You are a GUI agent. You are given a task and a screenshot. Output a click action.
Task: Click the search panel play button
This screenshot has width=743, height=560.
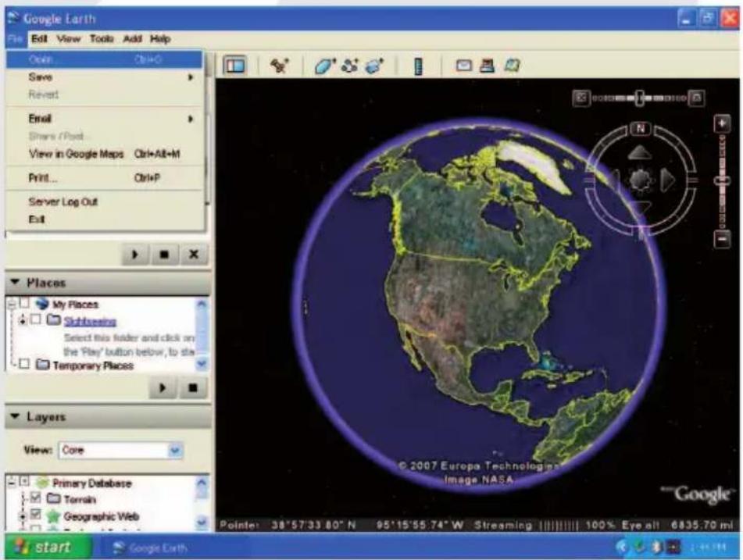135,255
